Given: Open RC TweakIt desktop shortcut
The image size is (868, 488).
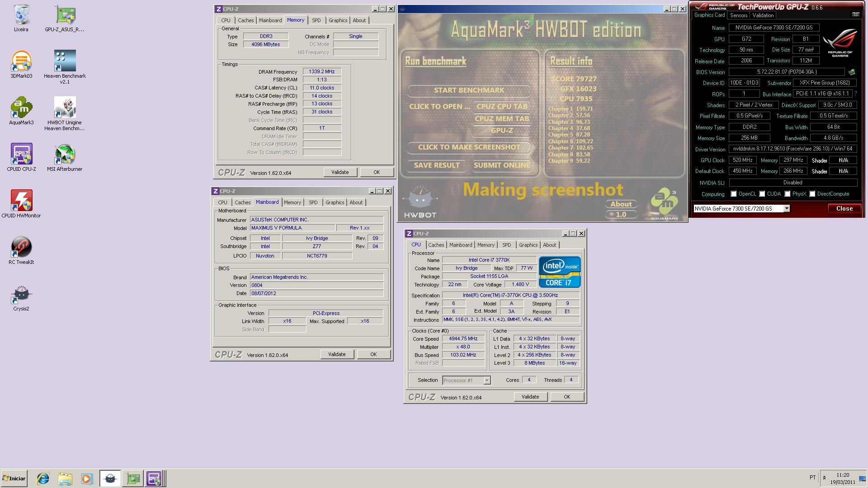Looking at the screenshot, I should point(21,251).
